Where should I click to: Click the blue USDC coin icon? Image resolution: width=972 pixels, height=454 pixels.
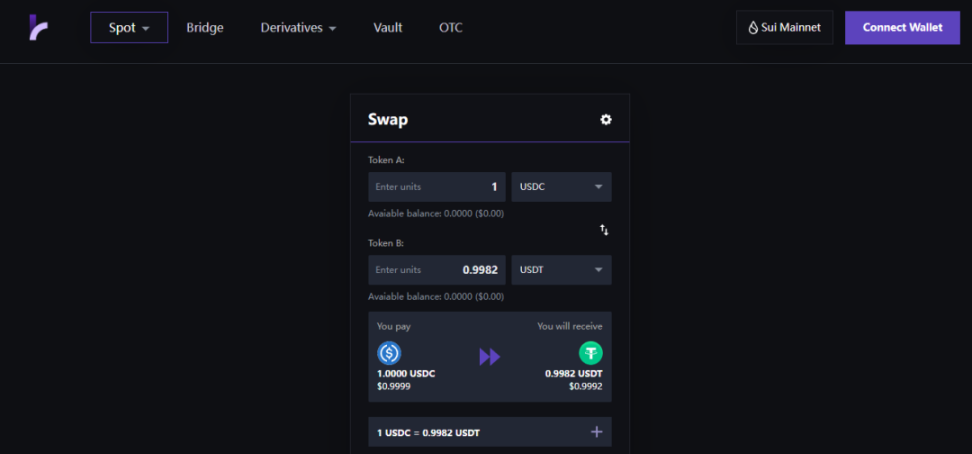point(389,353)
